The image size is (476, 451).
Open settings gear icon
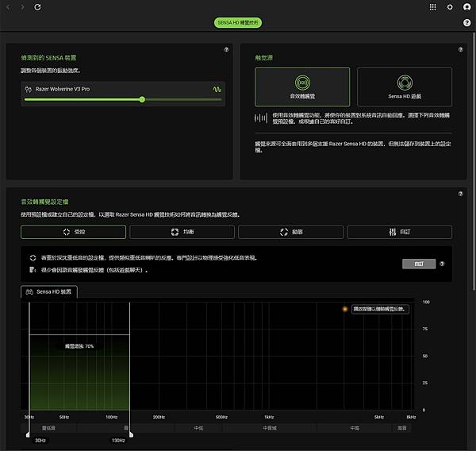coord(450,7)
